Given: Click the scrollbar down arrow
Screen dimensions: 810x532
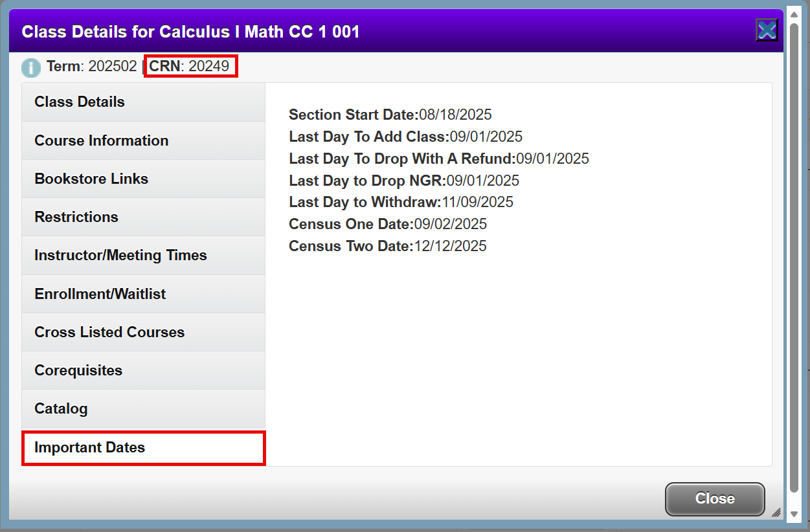Looking at the screenshot, I should [x=794, y=514].
